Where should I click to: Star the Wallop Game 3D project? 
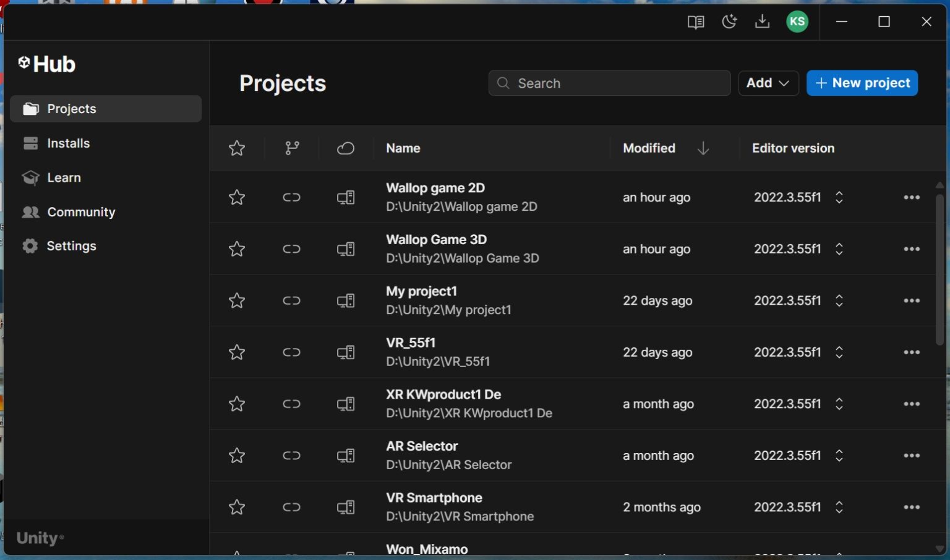237,248
